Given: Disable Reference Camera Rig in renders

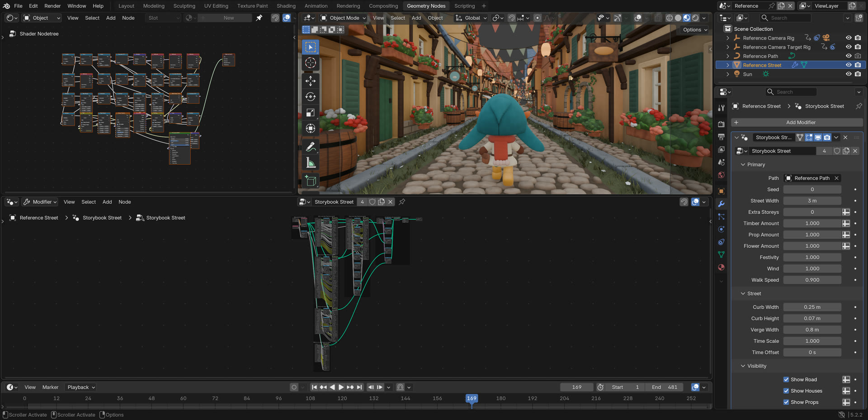Looking at the screenshot, I should (858, 38).
